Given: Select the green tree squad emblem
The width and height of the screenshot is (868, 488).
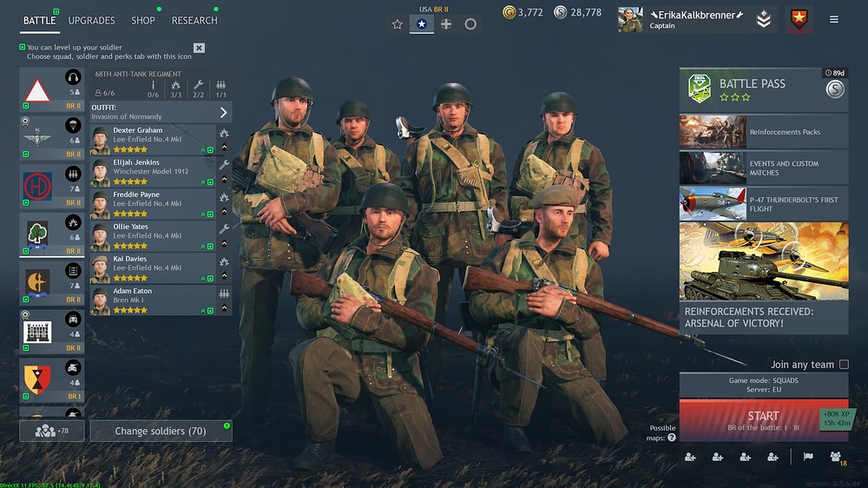Looking at the screenshot, I should pos(37,234).
